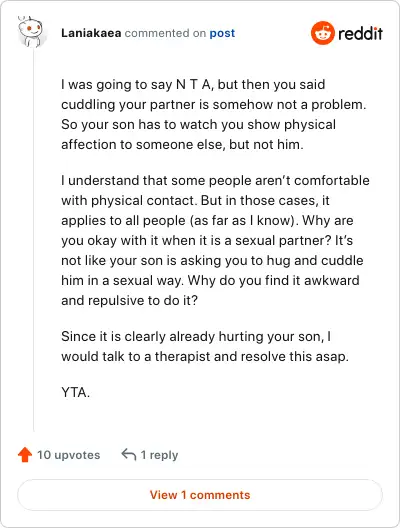The image size is (400, 528).
Task: Click the paragraph starting "I understand that some people"
Action: (x=215, y=240)
